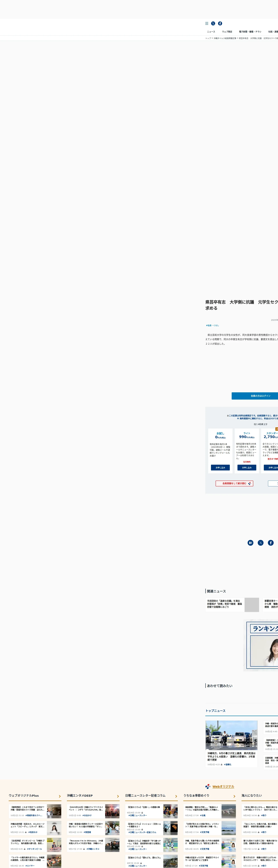Screen dimensions: 278x868
Task: Open ウェブ限定 menu item
Action: [x=227, y=32]
